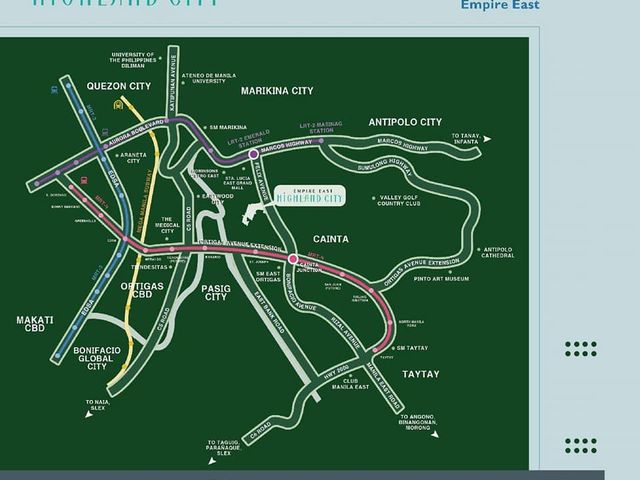Click The Medical City label
The height and width of the screenshot is (480, 640).
[167, 225]
